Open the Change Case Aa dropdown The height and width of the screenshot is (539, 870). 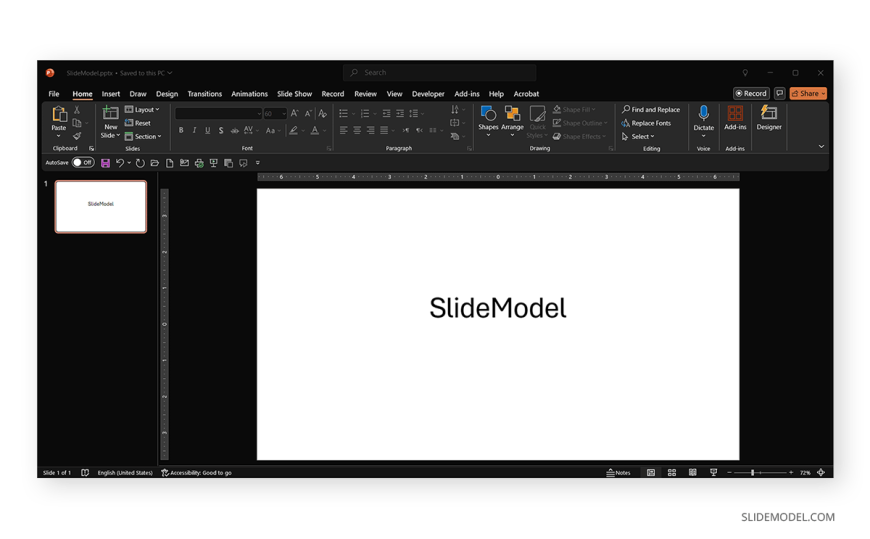[x=272, y=130]
